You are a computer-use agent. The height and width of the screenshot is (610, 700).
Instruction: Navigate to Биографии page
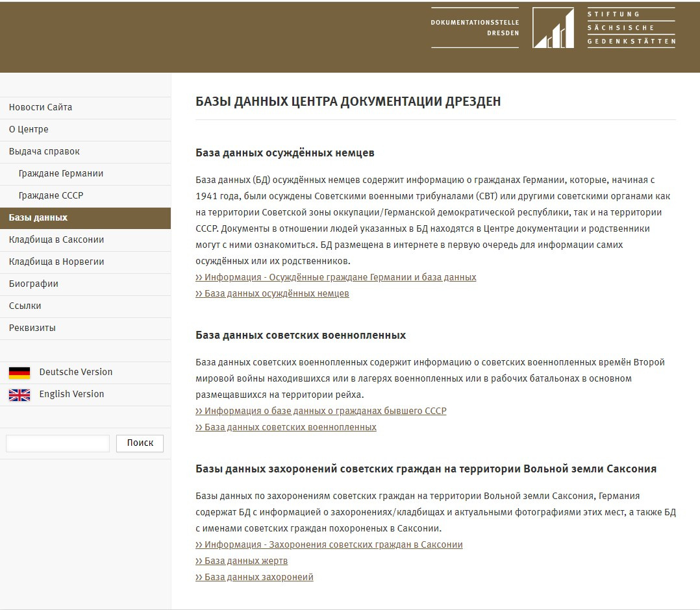click(x=34, y=284)
